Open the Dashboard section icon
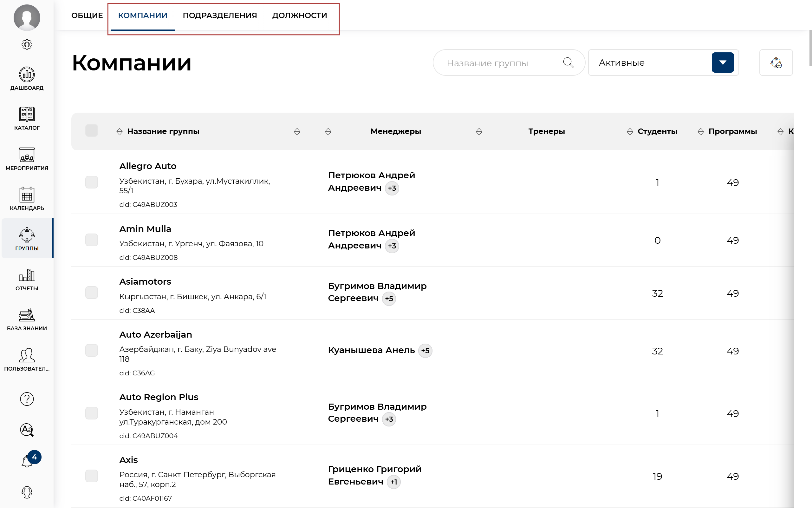Viewport: 812px width, 508px height. coord(27,74)
